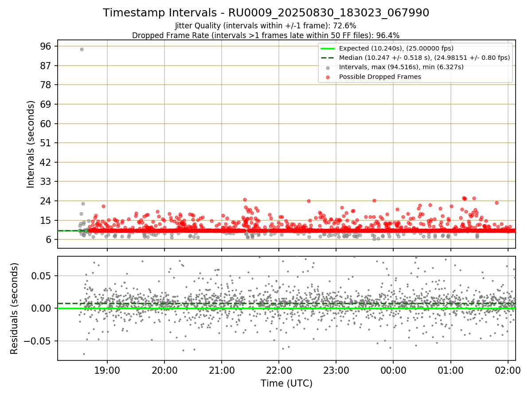
Task: Click the gray dot marker in the legend
Action: [328, 67]
